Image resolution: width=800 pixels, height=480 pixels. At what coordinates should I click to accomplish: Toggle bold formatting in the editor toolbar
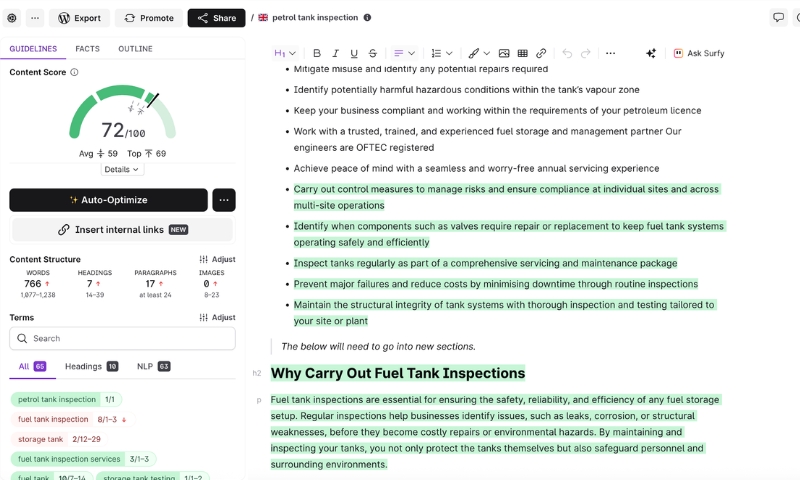[x=317, y=53]
